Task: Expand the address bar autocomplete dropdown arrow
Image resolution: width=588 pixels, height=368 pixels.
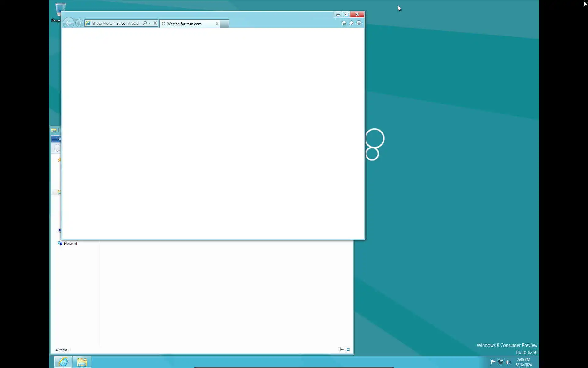Action: pyautogui.click(x=149, y=23)
